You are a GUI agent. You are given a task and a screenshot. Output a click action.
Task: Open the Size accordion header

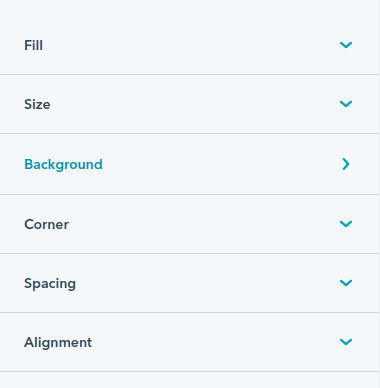(x=189, y=104)
